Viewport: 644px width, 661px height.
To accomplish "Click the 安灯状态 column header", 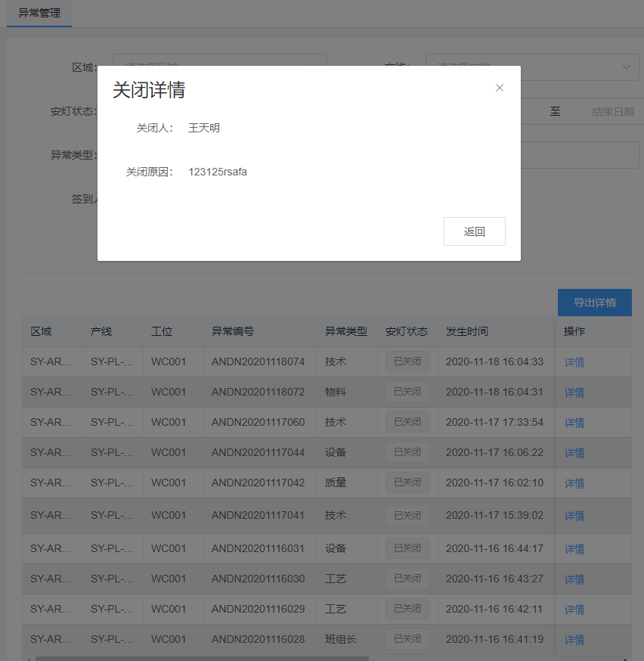I will [x=407, y=331].
